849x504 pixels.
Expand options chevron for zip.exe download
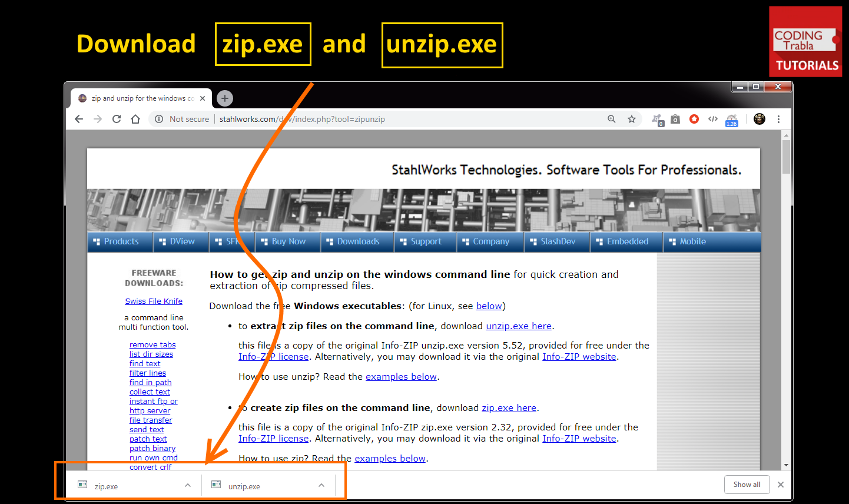(x=188, y=485)
